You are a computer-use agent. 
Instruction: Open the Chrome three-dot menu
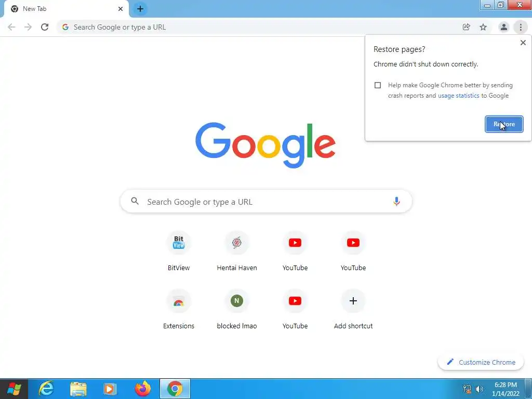521,27
